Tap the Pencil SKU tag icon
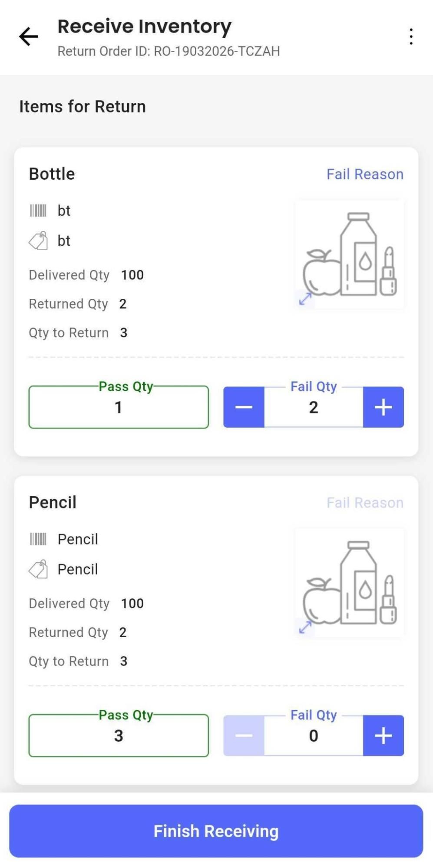This screenshot has width=433, height=868. click(38, 569)
